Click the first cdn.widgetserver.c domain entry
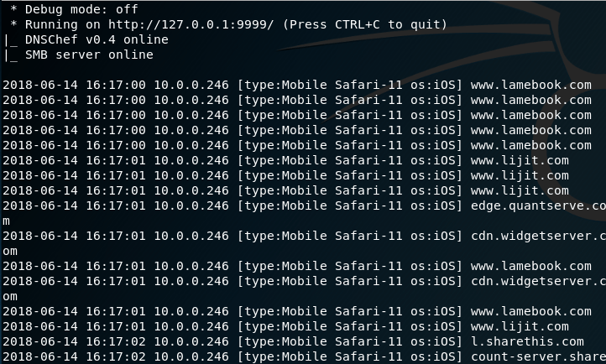 (537, 236)
